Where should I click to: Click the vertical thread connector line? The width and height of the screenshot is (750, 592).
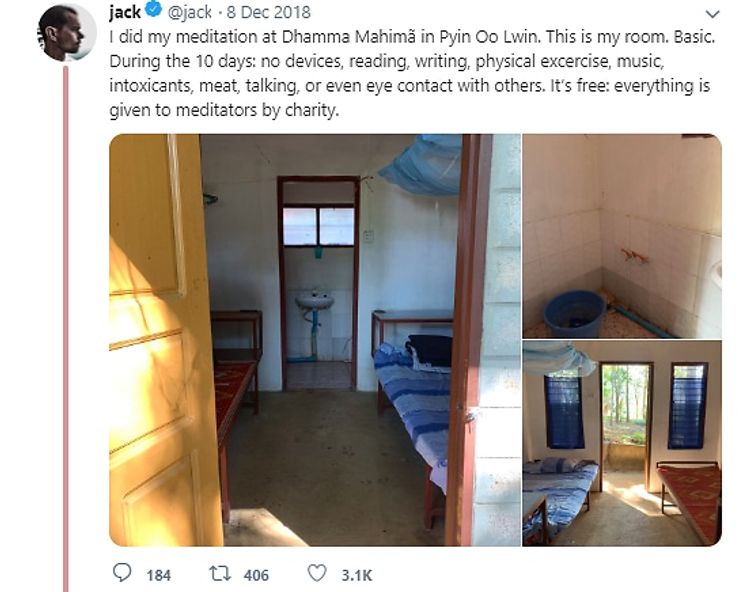pos(66,329)
